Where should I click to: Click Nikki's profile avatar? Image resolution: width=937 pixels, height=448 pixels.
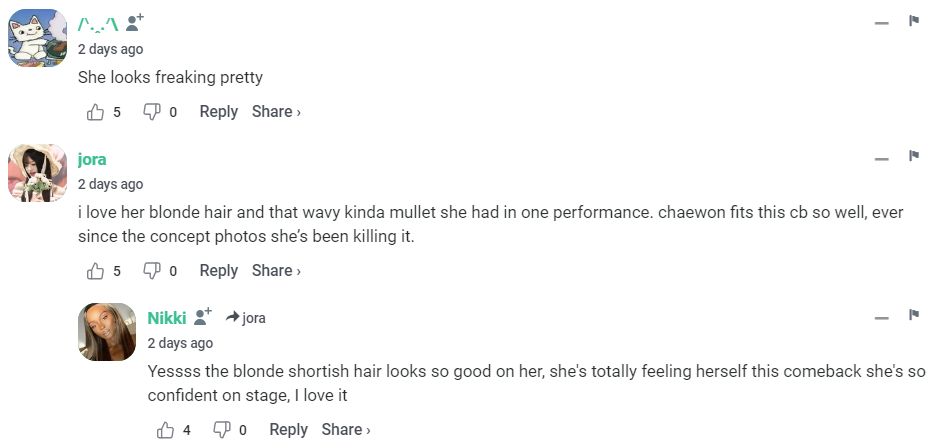pyautogui.click(x=107, y=332)
